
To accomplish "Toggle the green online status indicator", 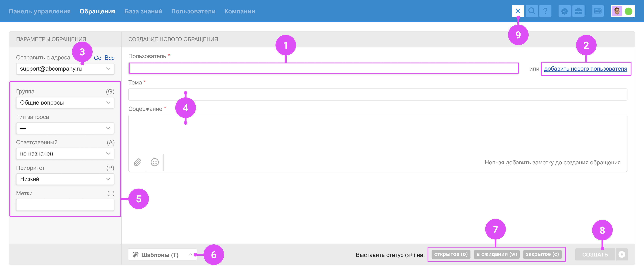I will click(628, 11).
